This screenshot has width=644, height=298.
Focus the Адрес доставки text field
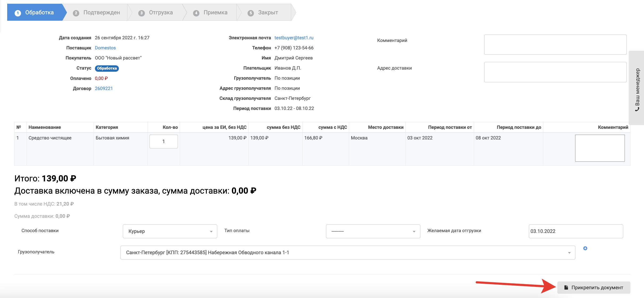pyautogui.click(x=555, y=72)
